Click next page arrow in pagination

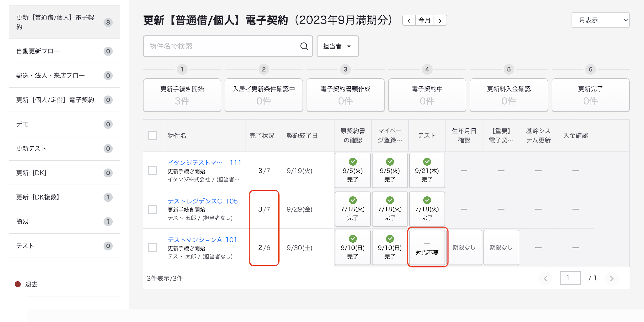pos(612,278)
